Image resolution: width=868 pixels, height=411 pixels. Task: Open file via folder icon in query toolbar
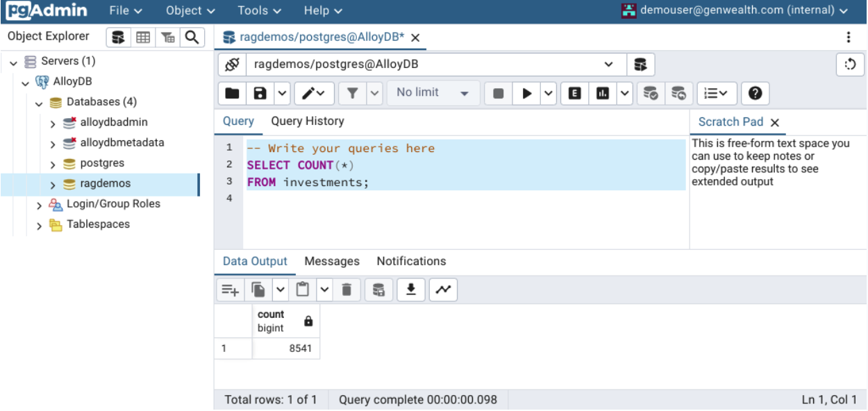[232, 93]
